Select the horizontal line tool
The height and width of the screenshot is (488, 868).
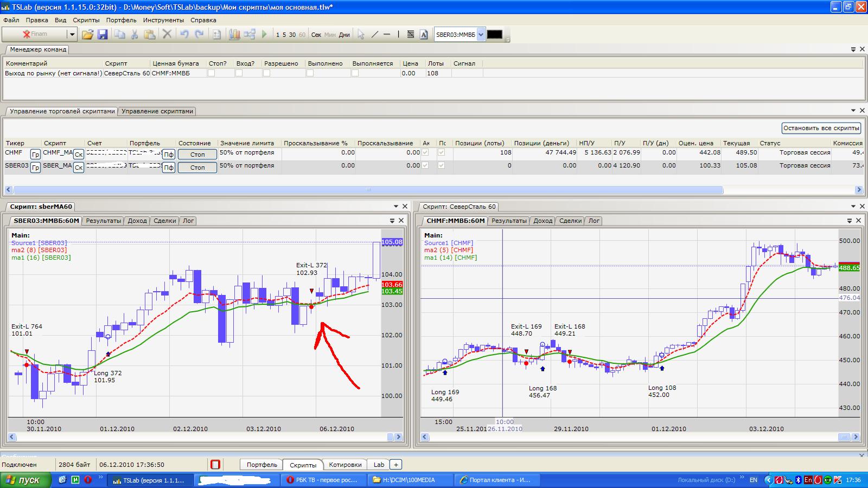(387, 35)
